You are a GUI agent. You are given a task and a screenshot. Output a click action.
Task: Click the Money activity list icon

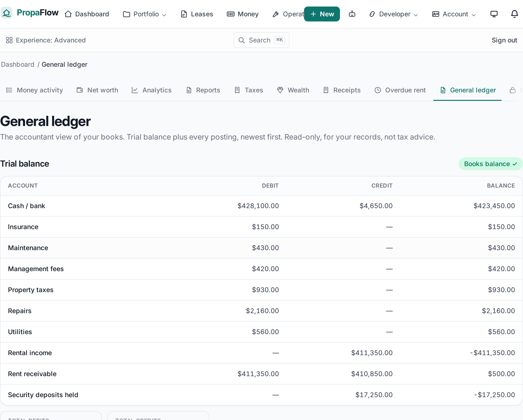click(9, 90)
